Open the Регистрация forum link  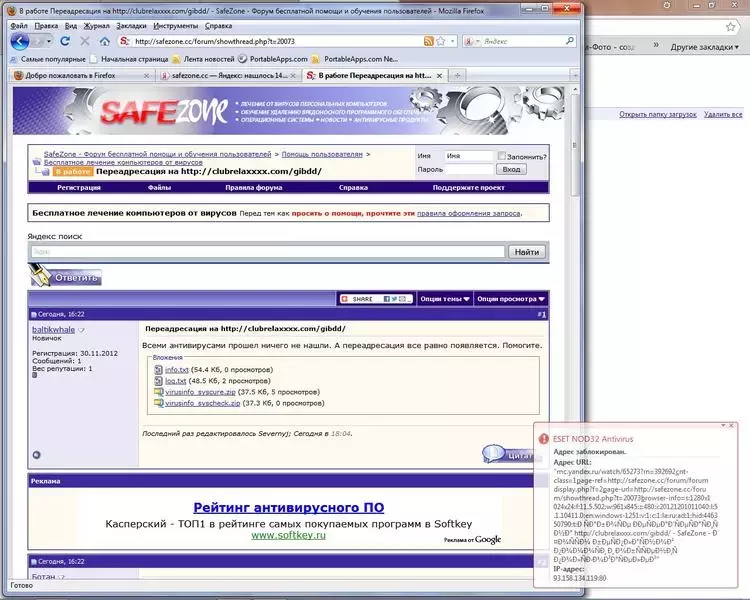click(79, 188)
